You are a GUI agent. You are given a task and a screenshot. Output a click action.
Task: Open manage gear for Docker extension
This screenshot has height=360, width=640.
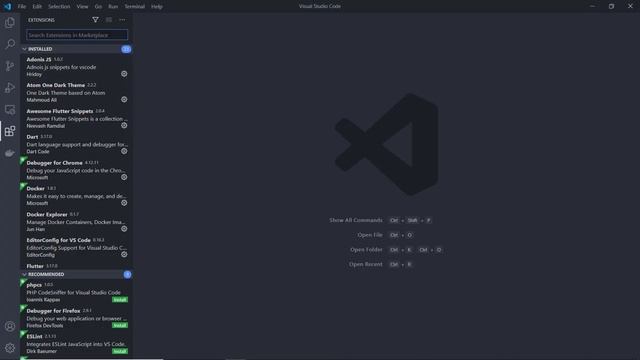tap(124, 203)
